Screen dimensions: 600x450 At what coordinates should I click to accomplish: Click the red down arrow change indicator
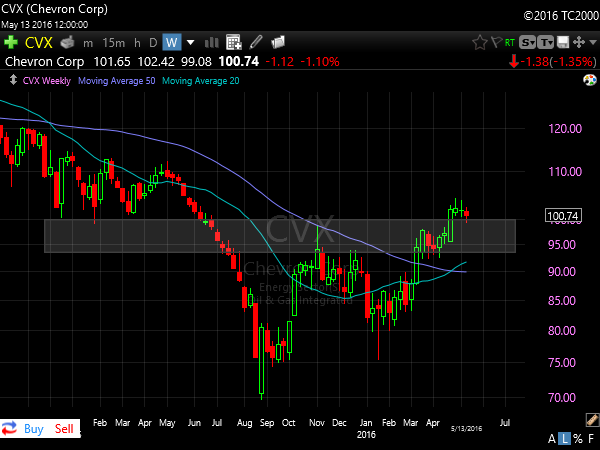tap(514, 61)
